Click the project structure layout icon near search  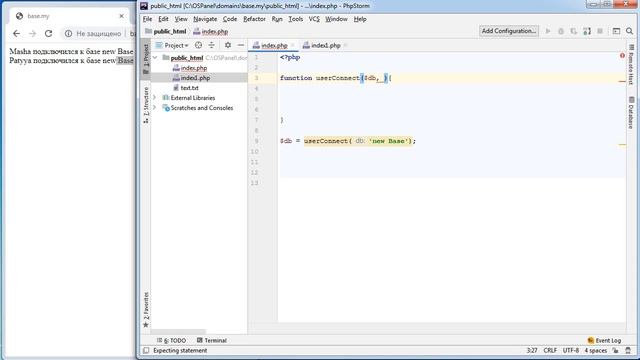point(616,31)
